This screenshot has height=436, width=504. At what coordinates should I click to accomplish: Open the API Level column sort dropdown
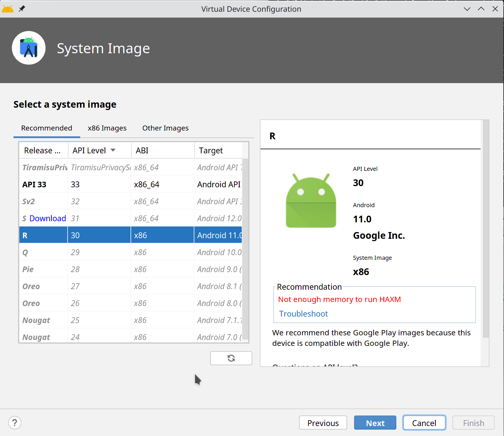pos(113,150)
